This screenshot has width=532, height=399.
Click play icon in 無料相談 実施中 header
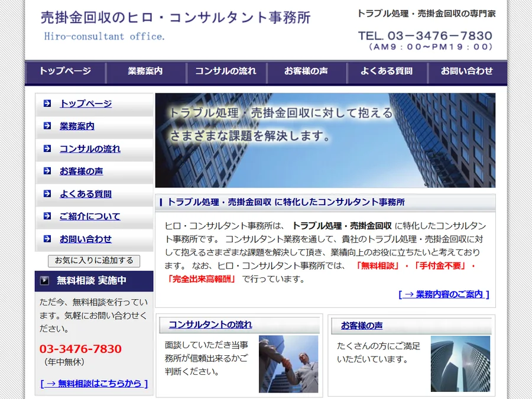(44, 281)
